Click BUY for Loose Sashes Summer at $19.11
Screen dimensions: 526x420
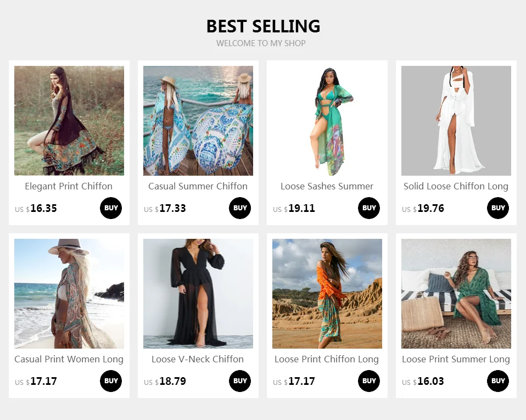point(369,208)
